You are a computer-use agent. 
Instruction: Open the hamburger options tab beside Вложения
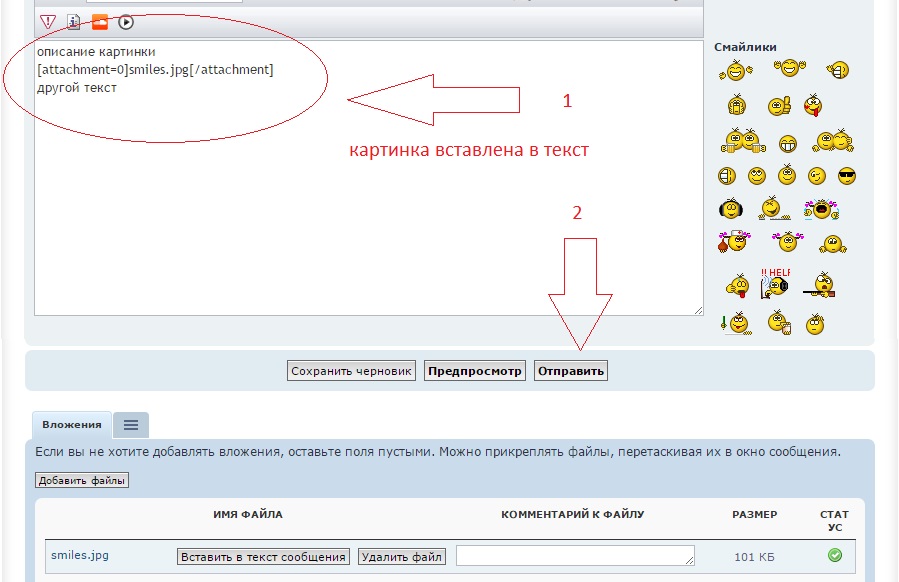131,425
